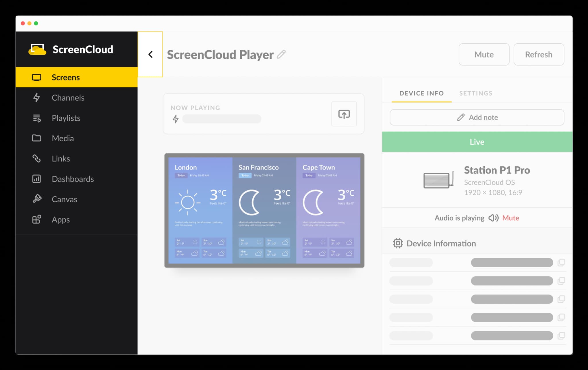Click the Media library icon
The height and width of the screenshot is (370, 588).
point(36,138)
